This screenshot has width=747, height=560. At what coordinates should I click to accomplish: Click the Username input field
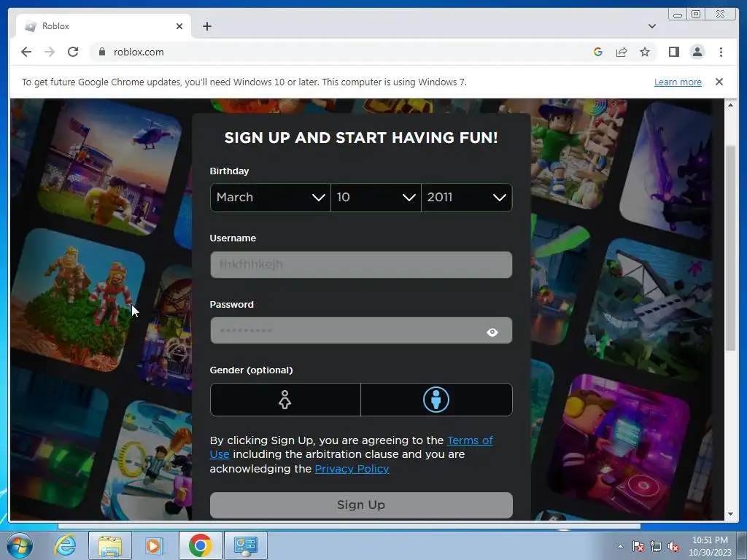tap(361, 265)
